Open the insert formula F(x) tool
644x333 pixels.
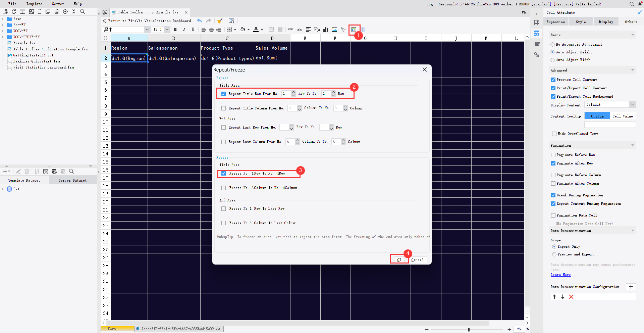pos(317,30)
